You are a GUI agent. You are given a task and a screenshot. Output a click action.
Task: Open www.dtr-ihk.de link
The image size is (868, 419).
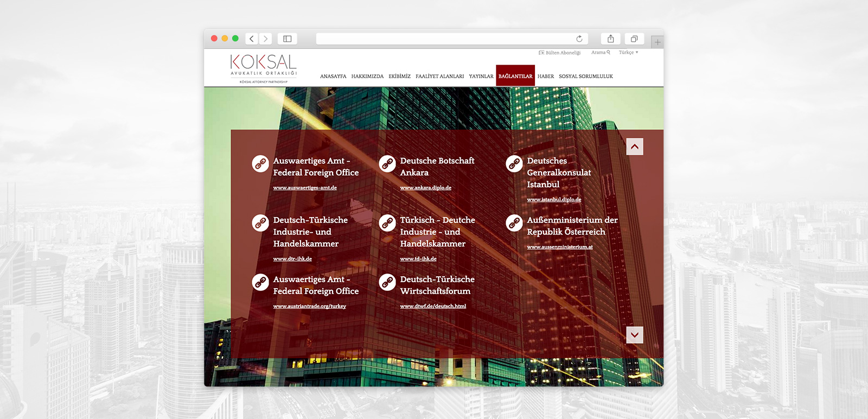[292, 259]
